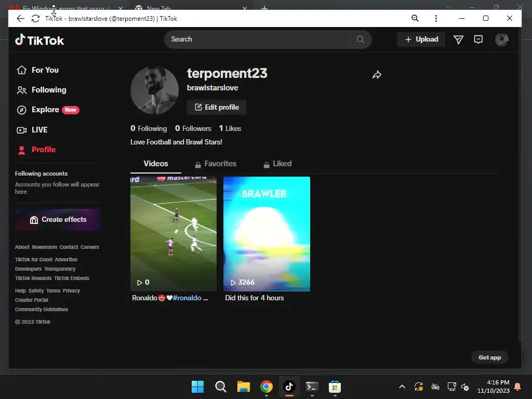The image size is (532, 399).
Task: Select Profile in sidebar
Action: pos(36,150)
